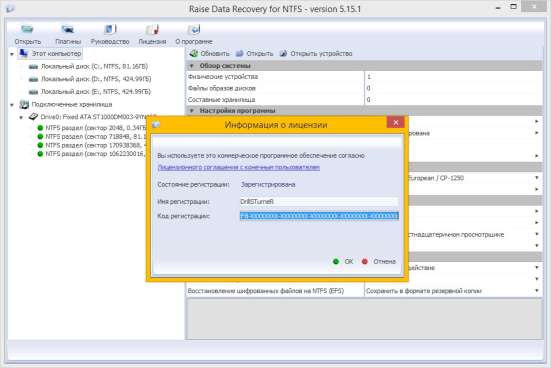The image size is (551, 368).
Task: Collapse the Настройки программы section
Action: [x=192, y=111]
